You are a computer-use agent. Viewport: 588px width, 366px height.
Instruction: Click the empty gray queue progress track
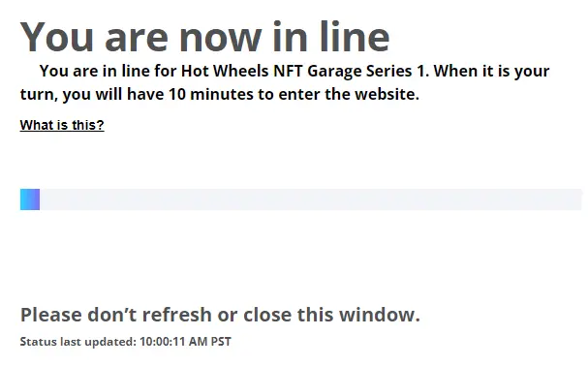click(311, 199)
